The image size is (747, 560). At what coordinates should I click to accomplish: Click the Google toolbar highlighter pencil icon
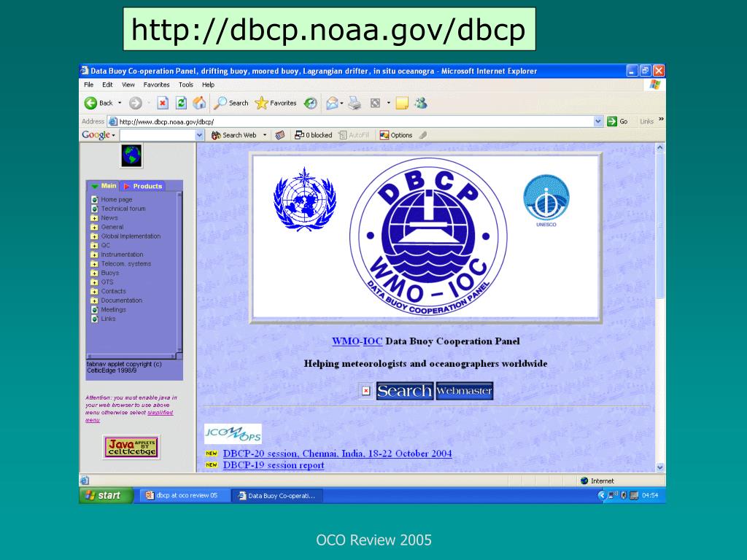pos(423,135)
